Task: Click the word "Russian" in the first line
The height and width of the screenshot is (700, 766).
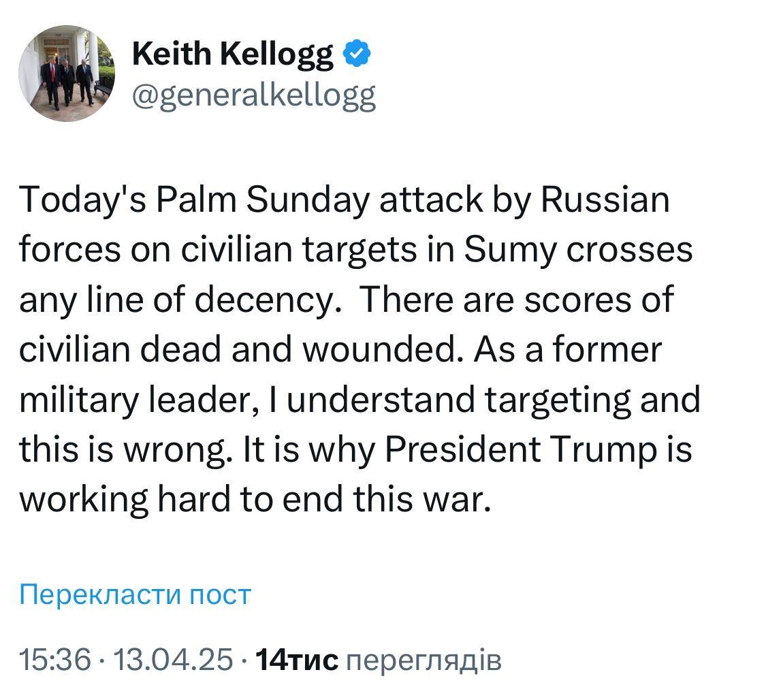Action: click(x=605, y=200)
